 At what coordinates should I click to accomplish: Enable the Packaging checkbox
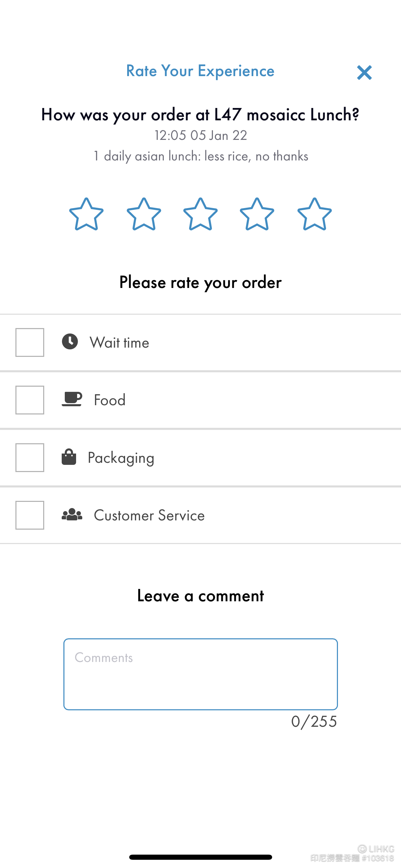30,458
